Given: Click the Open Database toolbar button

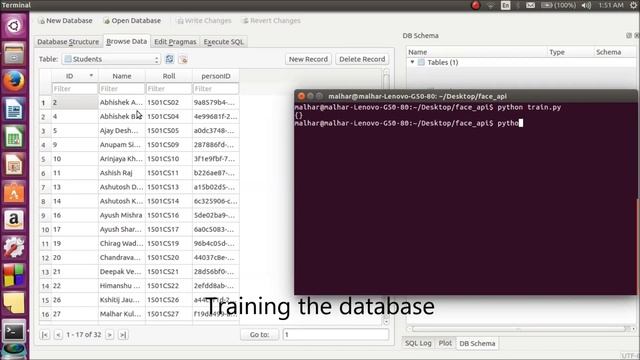Looking at the screenshot, I should (x=132, y=20).
